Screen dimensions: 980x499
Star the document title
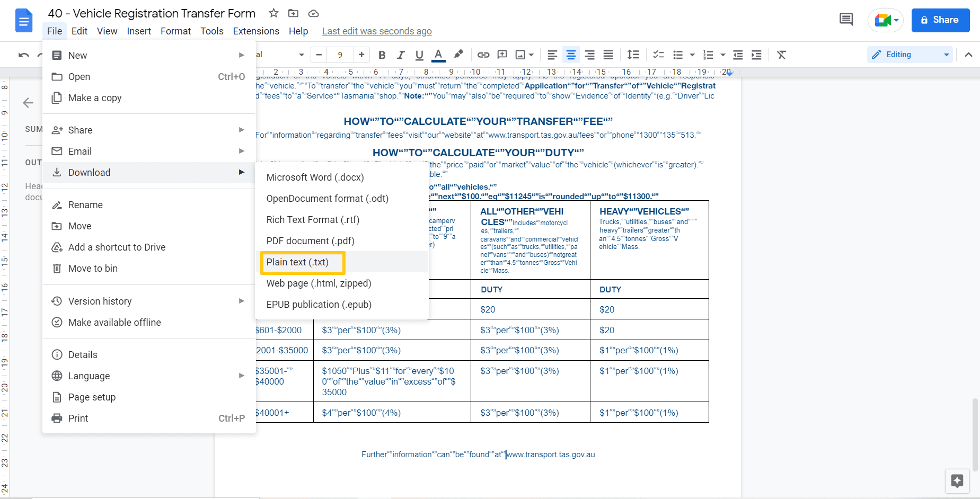pyautogui.click(x=273, y=13)
